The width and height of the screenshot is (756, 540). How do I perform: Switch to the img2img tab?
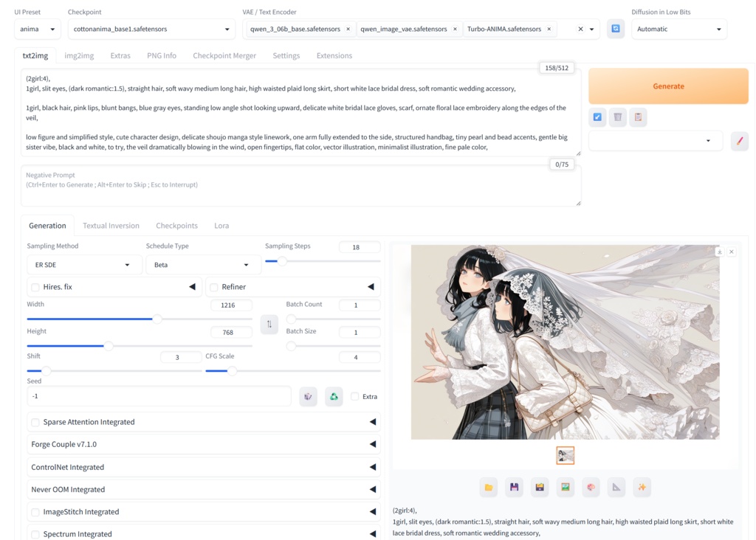79,55
